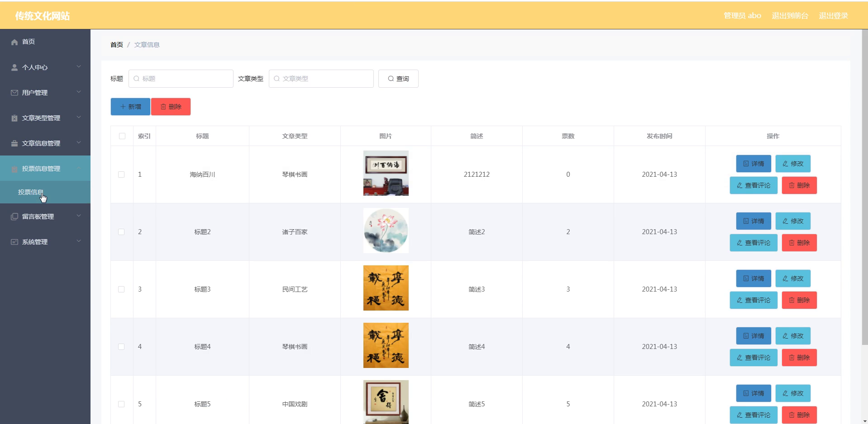Click the red 删除 button above the table
Viewport: 868px width, 424px height.
(171, 107)
